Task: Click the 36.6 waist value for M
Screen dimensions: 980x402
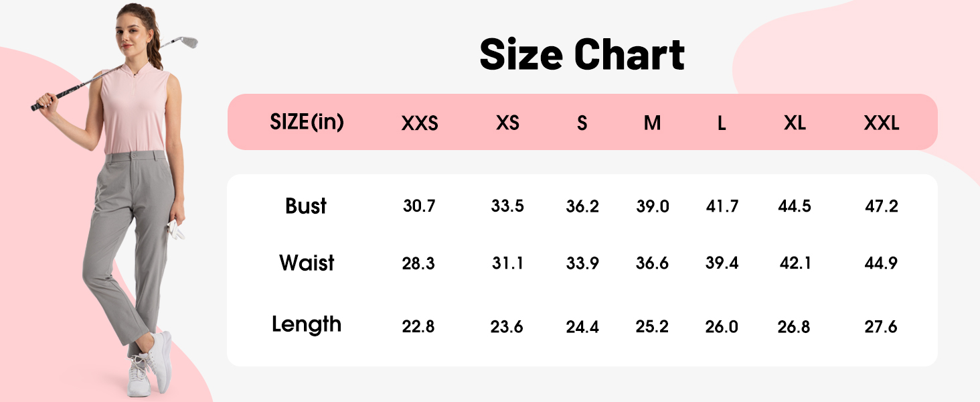Action: pos(653,264)
